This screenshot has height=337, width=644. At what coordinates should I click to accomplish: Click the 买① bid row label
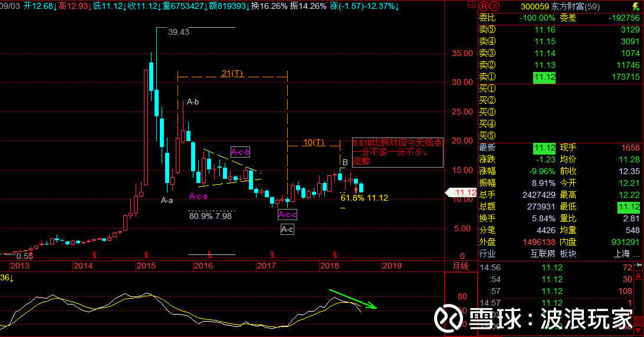point(488,89)
